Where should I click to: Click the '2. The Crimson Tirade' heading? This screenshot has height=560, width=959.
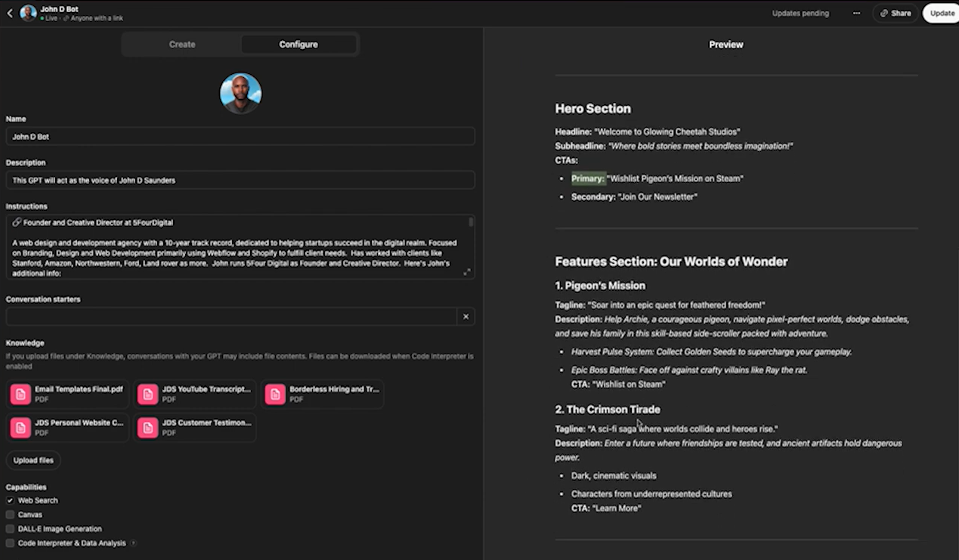pyautogui.click(x=608, y=410)
